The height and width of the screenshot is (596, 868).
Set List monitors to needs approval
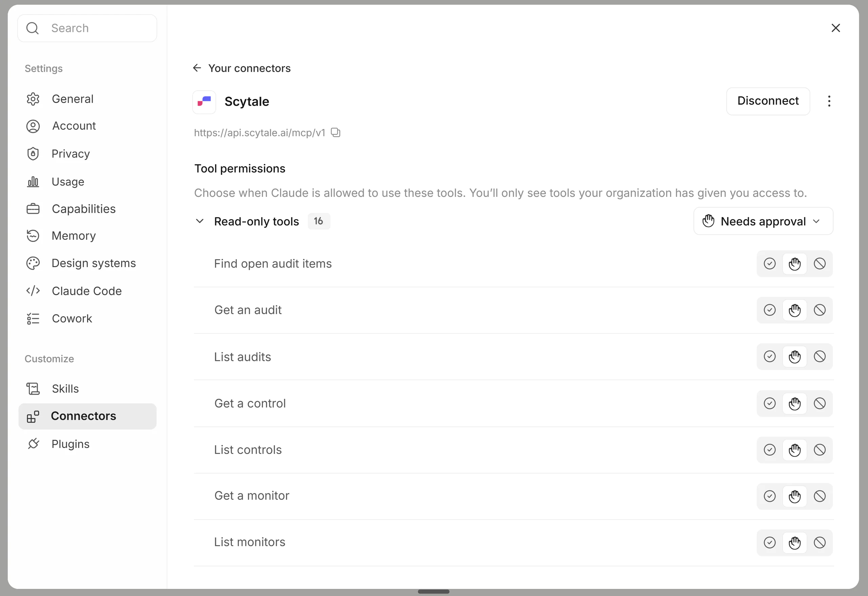795,542
